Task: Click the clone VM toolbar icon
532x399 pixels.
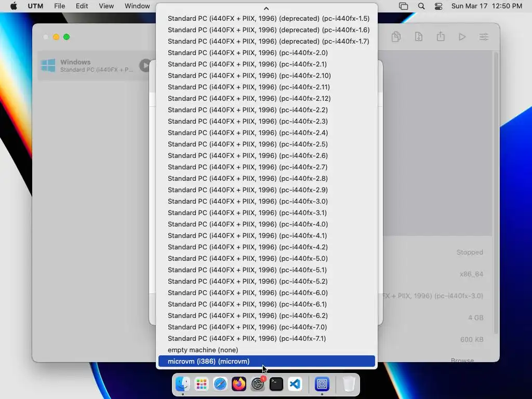Action: 396,37
